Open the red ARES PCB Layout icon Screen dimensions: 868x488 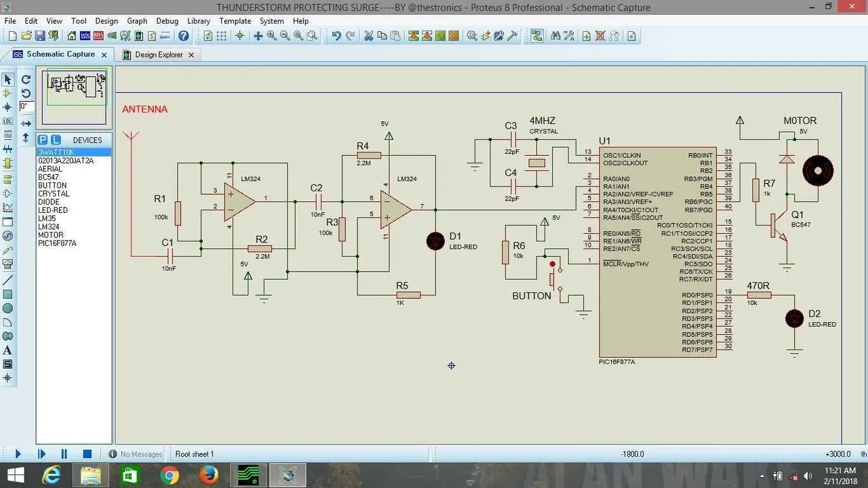[x=98, y=35]
